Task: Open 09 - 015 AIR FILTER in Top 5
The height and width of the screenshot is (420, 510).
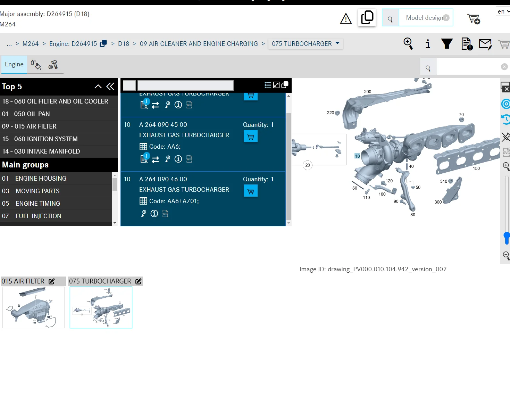Action: click(59, 126)
